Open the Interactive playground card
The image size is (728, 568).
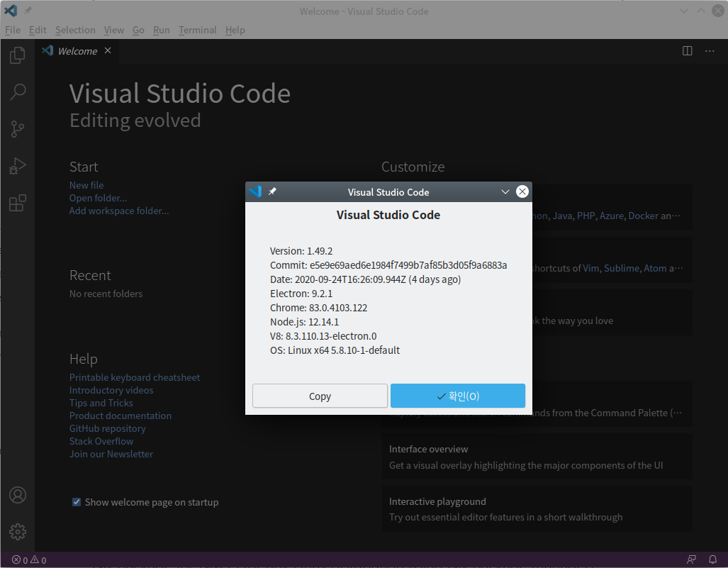point(537,509)
